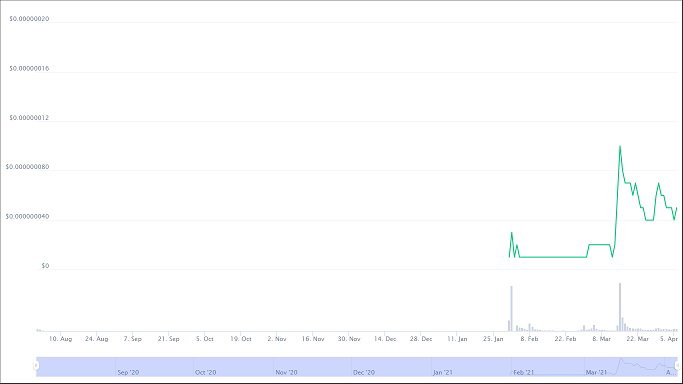Click the 2. Nov x-axis date label
This screenshot has height=384, width=683.
click(x=277, y=339)
